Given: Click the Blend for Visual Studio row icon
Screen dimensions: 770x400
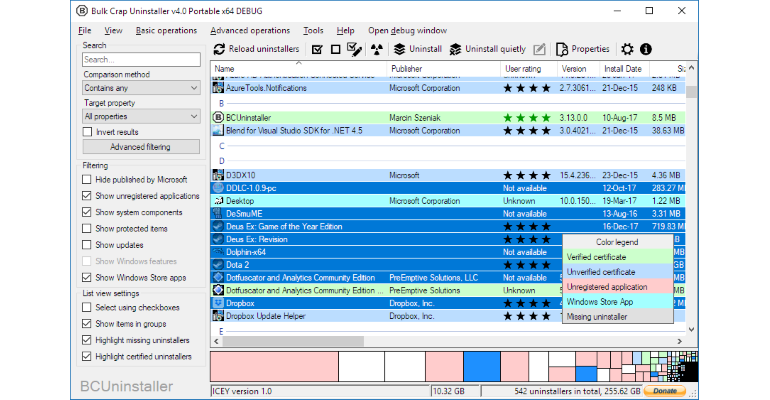Looking at the screenshot, I should pyautogui.click(x=218, y=131).
